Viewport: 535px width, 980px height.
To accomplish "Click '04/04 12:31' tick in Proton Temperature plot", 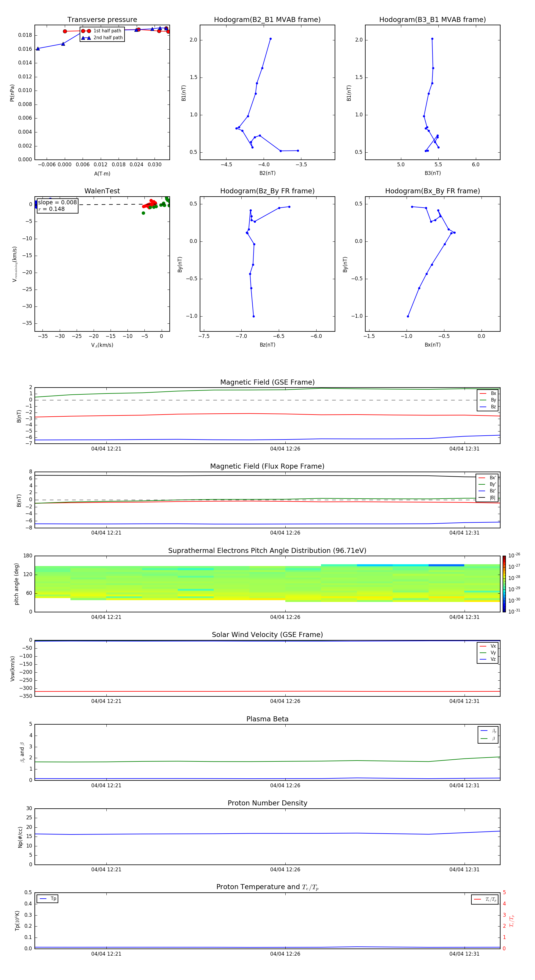I will point(464,954).
